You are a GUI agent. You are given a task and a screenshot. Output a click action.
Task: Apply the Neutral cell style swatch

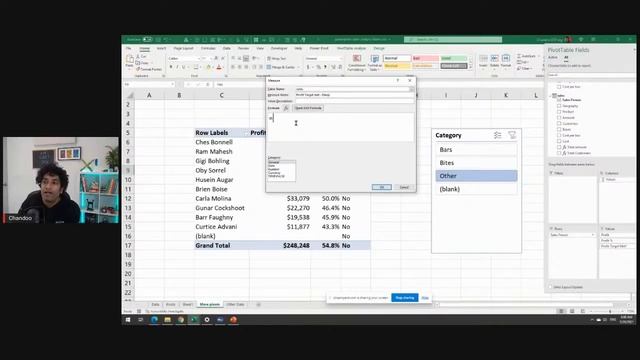click(x=397, y=66)
